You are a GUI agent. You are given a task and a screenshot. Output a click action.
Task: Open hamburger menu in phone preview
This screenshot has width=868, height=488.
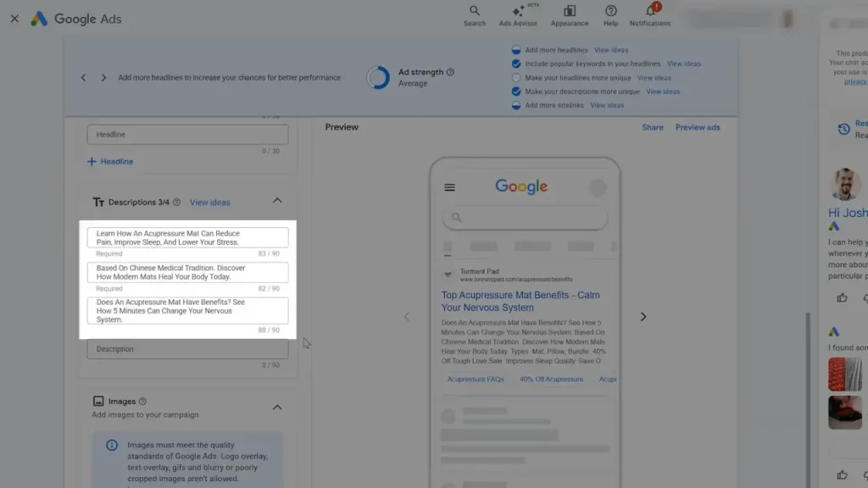point(449,187)
